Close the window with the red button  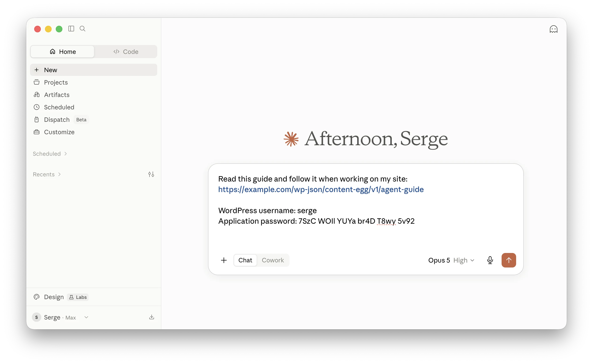click(37, 29)
